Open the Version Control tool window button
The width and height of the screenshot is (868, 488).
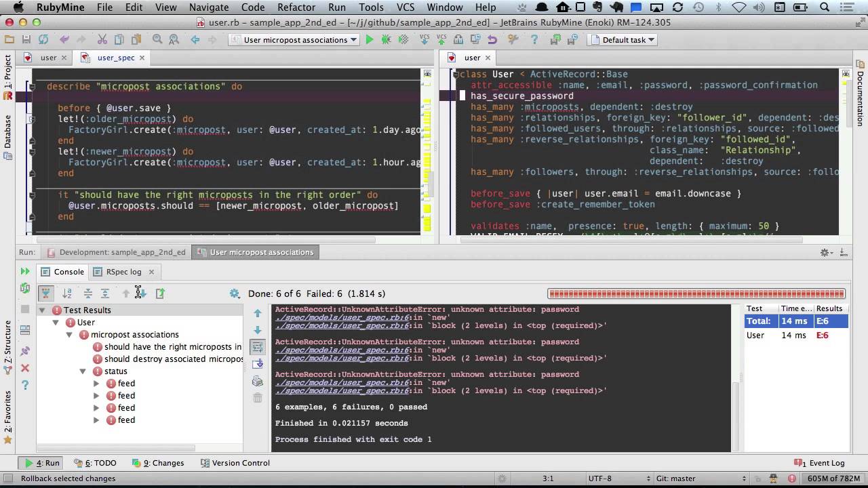235,463
